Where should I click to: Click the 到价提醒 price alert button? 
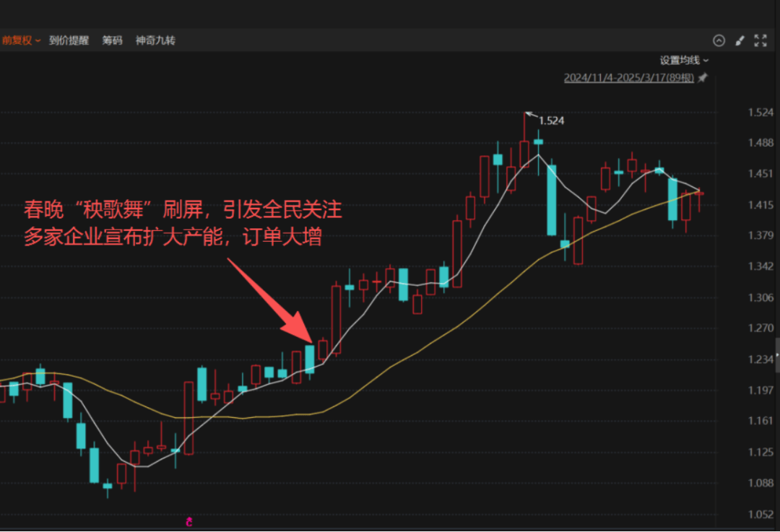(69, 40)
